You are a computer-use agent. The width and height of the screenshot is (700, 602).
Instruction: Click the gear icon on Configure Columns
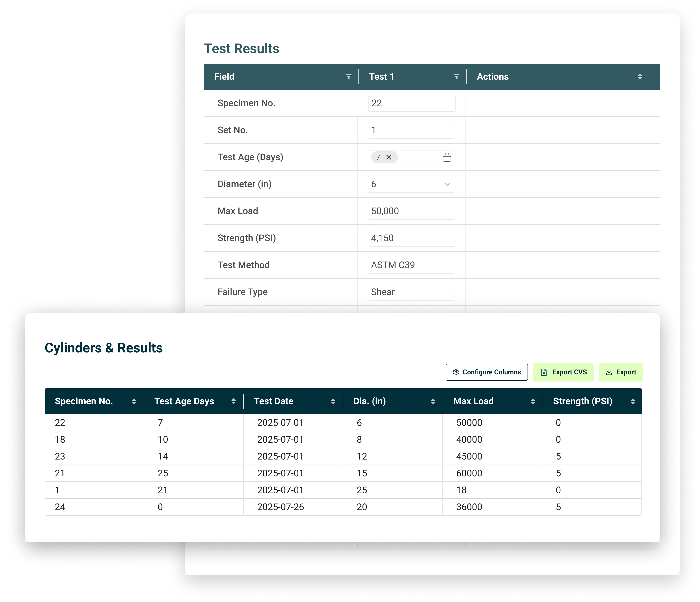pos(456,372)
